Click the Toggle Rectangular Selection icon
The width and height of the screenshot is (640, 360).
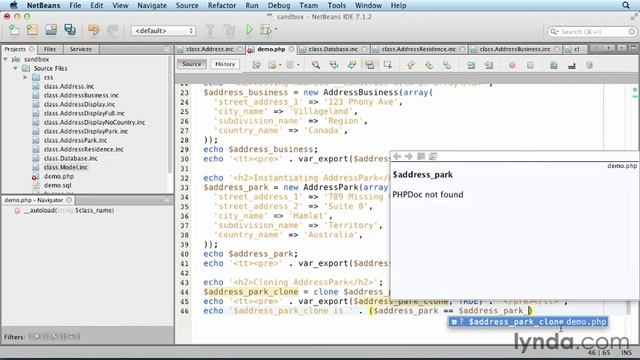(387, 65)
